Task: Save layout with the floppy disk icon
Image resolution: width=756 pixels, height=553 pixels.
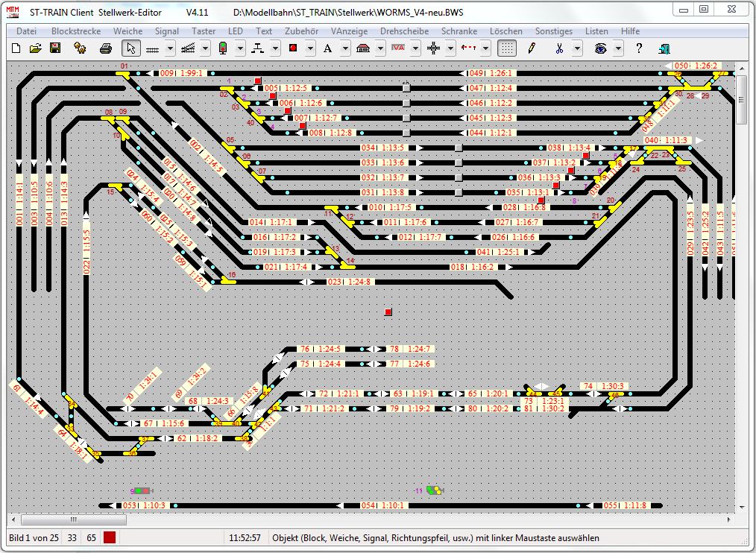Action: pos(54,48)
